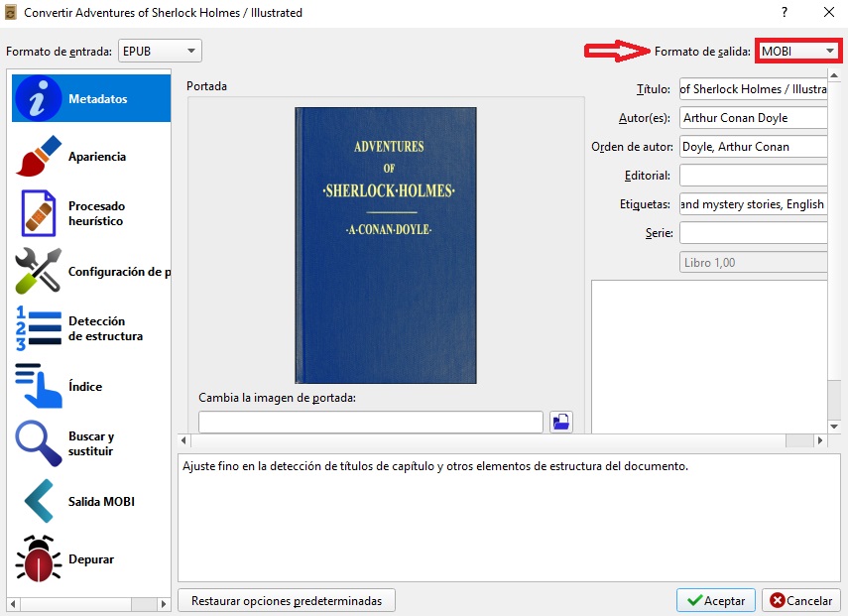Switch to the Apariencia section label

click(97, 157)
